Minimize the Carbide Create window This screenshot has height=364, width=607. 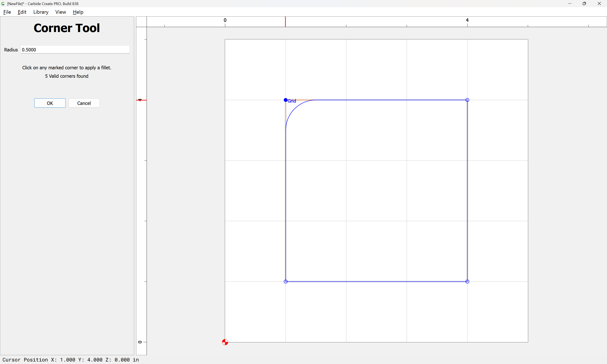(570, 4)
